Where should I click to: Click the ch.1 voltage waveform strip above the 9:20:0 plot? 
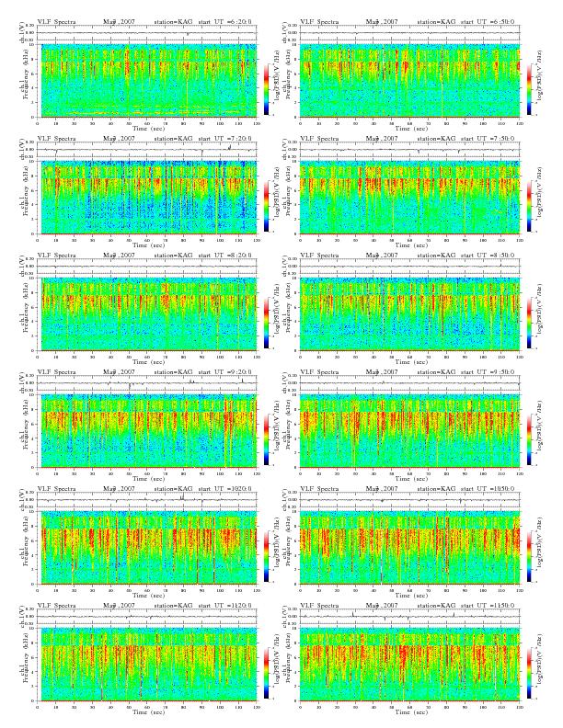click(x=147, y=383)
